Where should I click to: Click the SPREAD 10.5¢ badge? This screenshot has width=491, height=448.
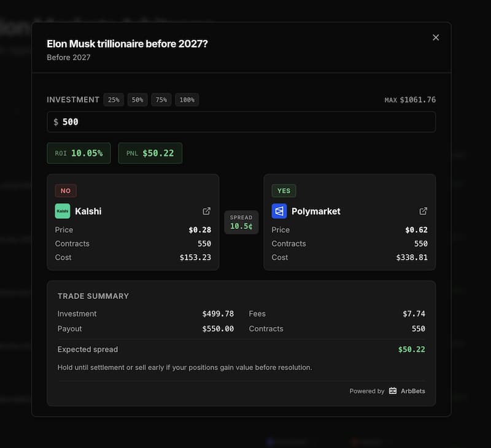pyautogui.click(x=241, y=222)
